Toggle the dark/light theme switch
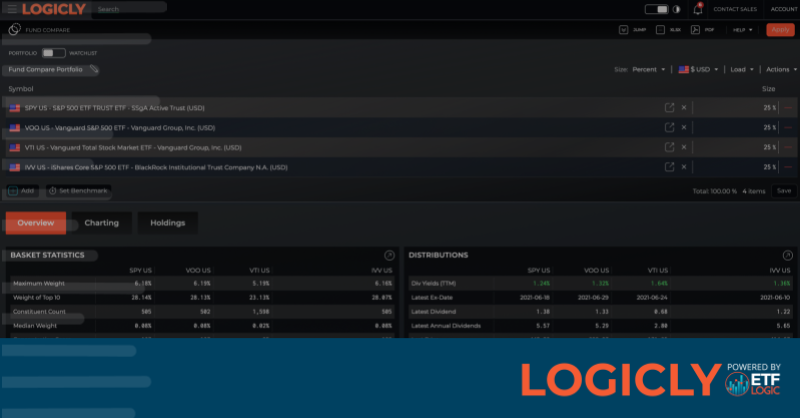The image size is (800, 418). click(657, 9)
